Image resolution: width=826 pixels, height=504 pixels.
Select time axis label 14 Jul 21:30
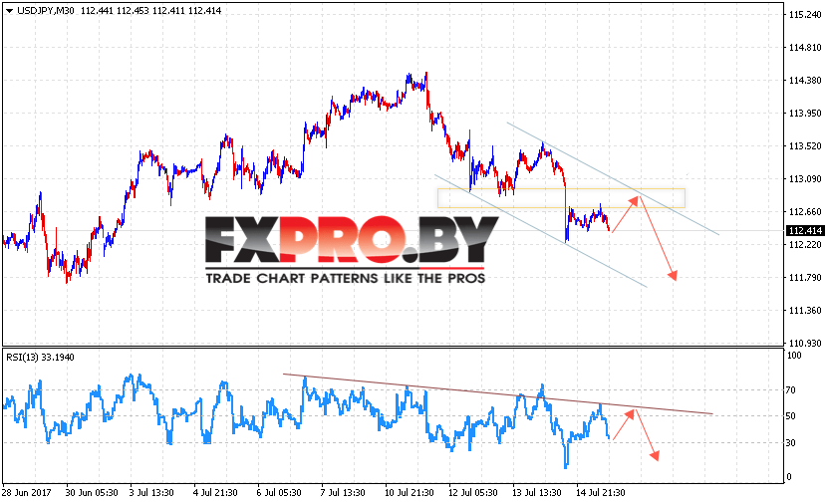coord(600,493)
